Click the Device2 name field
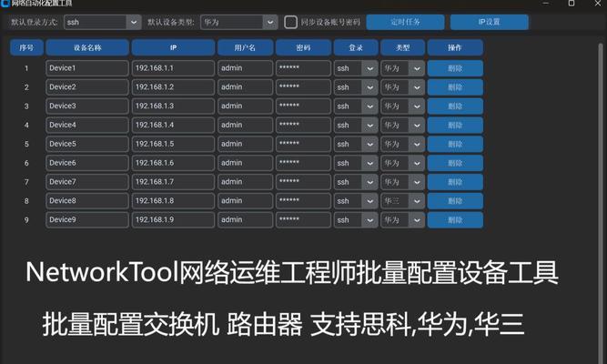607x364 pixels. point(87,87)
